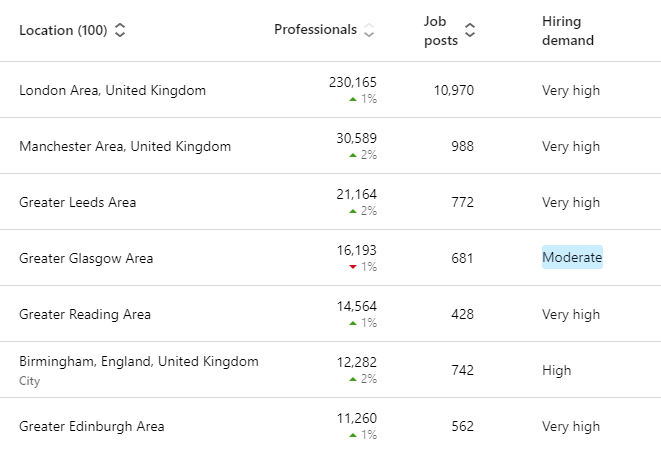This screenshot has height=450, width=661.
Task: Click the Hiring demand column header
Action: [567, 31]
